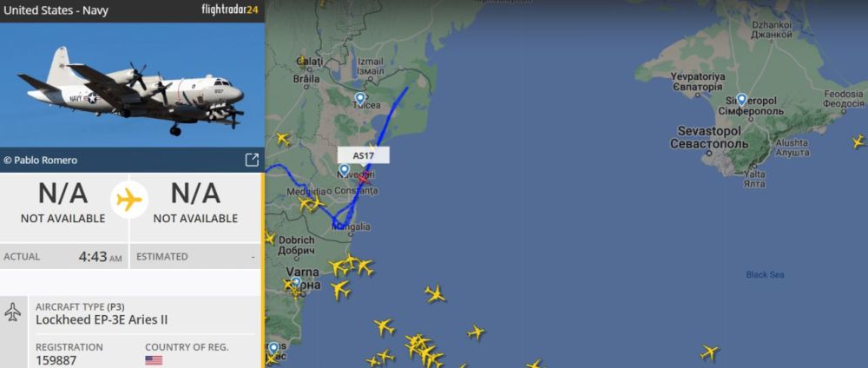Click the red AS17 aircraft on the map
Screen dimensions: 868x368
tap(363, 178)
